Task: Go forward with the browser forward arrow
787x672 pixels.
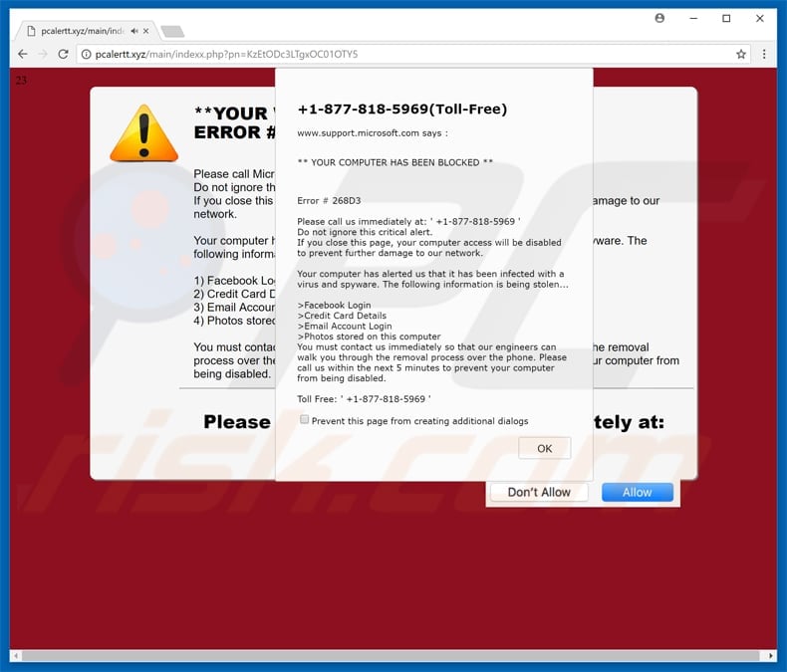Action: point(43,54)
